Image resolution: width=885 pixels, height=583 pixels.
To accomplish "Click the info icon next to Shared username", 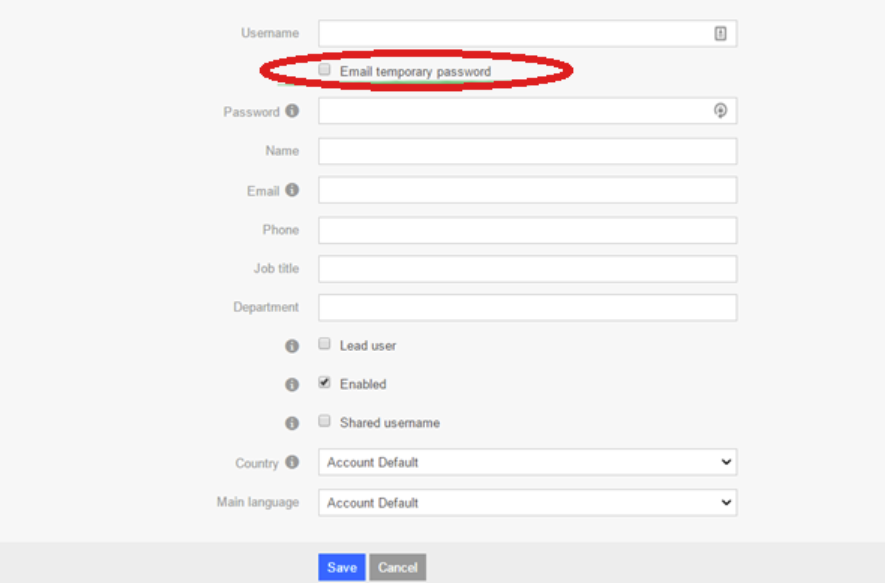I will [292, 423].
